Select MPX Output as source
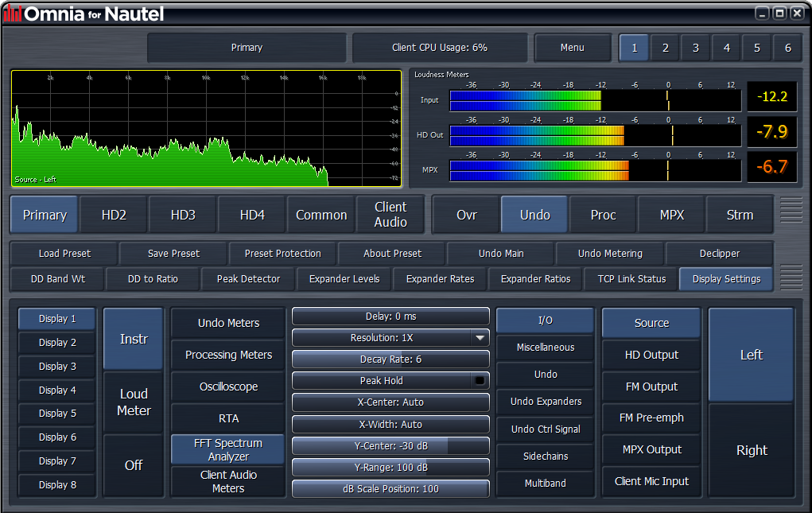The width and height of the screenshot is (812, 513). [x=651, y=449]
